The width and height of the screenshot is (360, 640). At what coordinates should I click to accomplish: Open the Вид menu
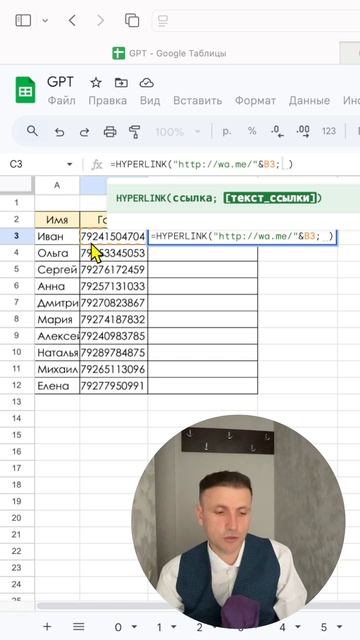150,100
